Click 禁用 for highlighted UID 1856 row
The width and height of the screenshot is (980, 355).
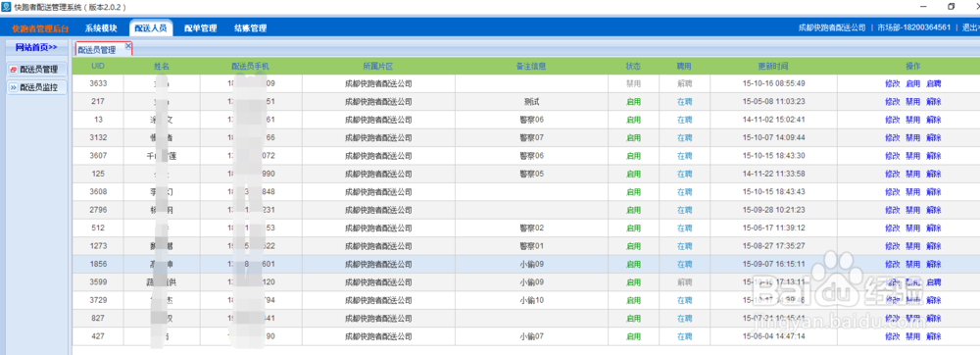tap(913, 265)
